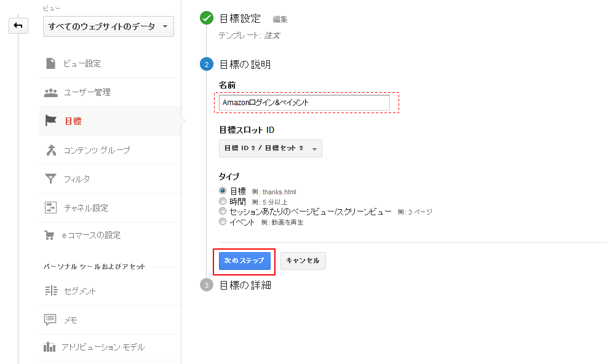The image size is (607, 364).
Task: Click the メモ speech bubble icon
Action: coord(50,320)
